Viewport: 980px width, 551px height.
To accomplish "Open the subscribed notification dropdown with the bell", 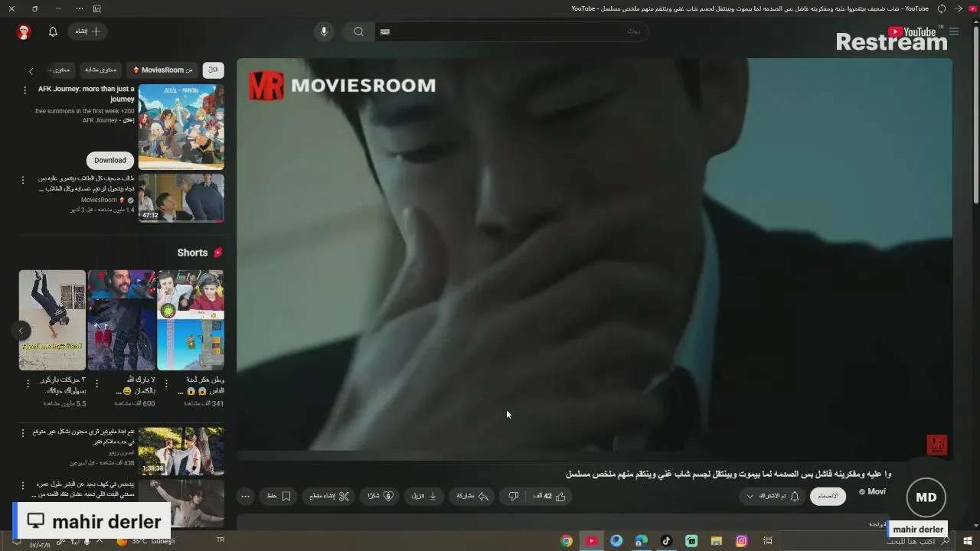I will pyautogui.click(x=773, y=496).
